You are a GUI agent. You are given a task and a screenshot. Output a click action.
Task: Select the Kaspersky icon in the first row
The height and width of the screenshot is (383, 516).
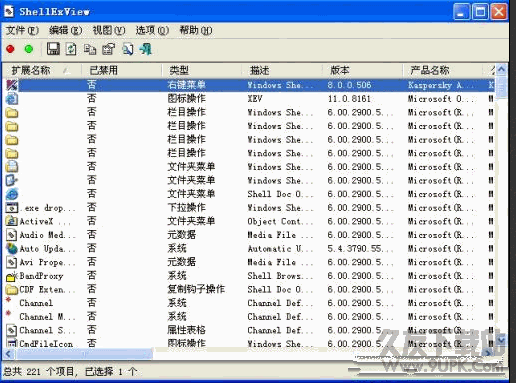[x=12, y=85]
